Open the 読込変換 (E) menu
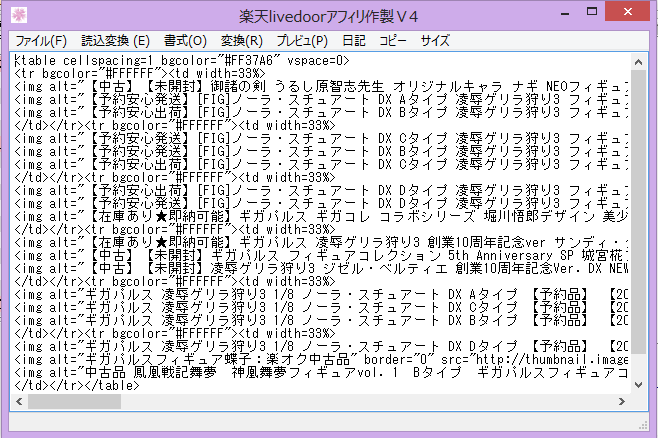 pyautogui.click(x=115, y=41)
